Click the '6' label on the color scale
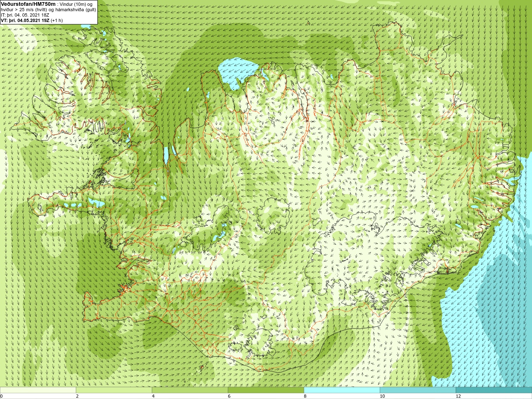This screenshot has height=399, width=532. pyautogui.click(x=229, y=396)
